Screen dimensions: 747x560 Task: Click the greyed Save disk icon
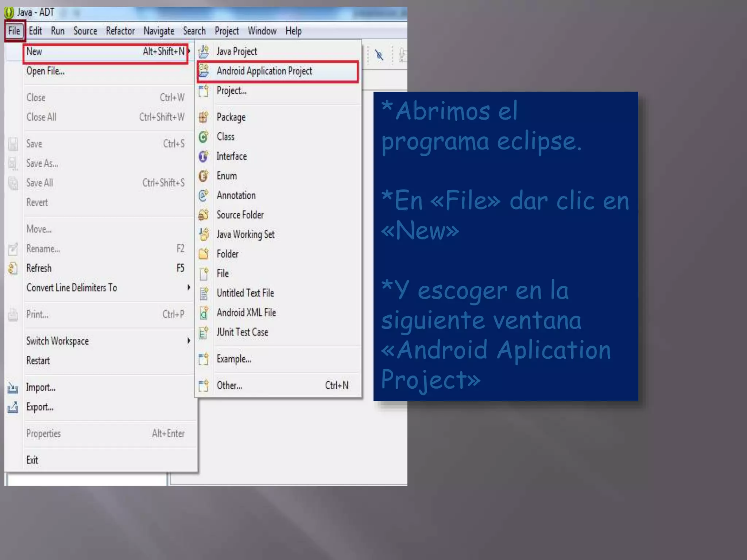tap(13, 144)
